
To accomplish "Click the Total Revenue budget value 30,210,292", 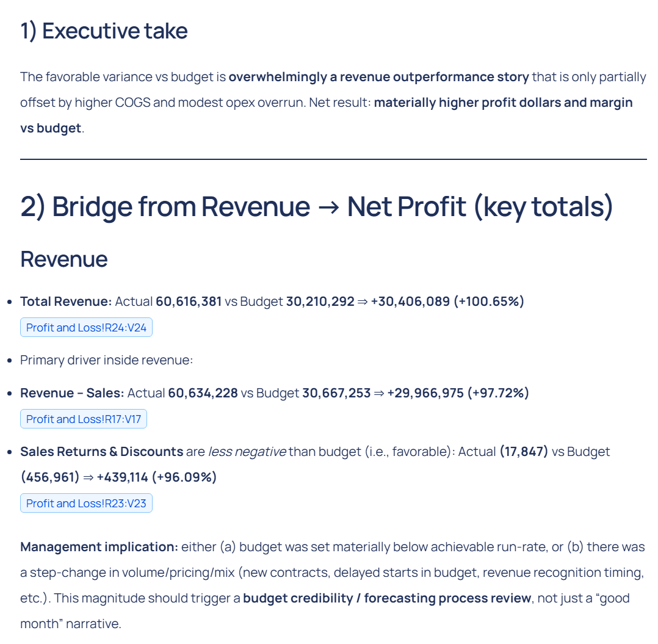I will tap(320, 302).
